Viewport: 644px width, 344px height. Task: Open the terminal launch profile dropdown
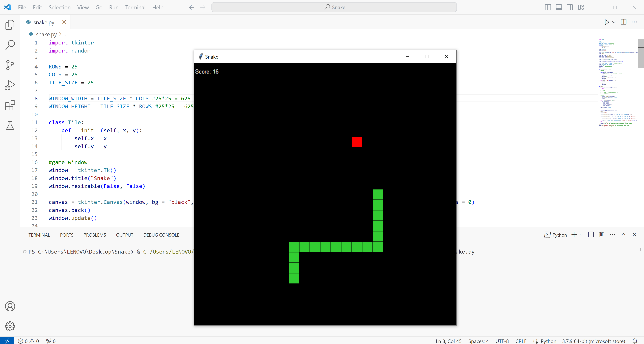[x=581, y=235]
